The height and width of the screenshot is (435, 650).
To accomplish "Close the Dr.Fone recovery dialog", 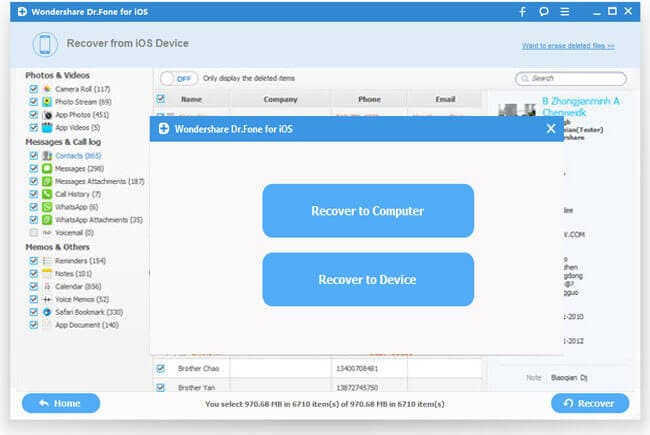I will pyautogui.click(x=551, y=129).
